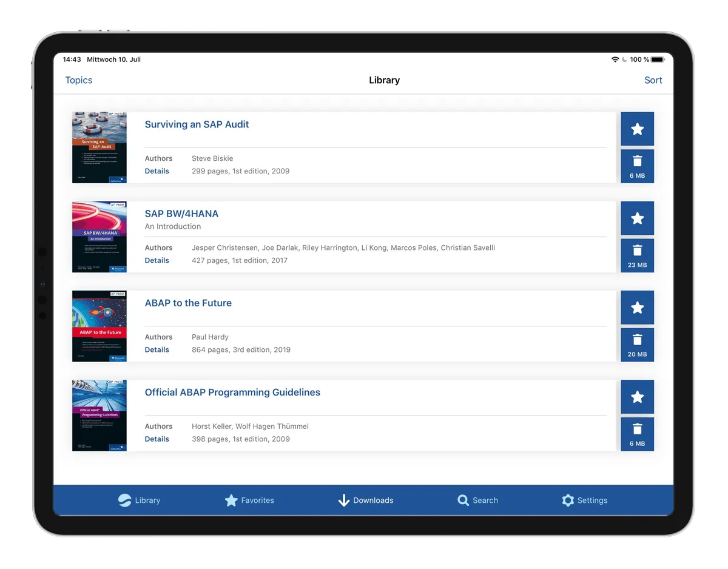Open the Library tab in bottom bar
Screen dimensions: 728x569
coord(139,500)
